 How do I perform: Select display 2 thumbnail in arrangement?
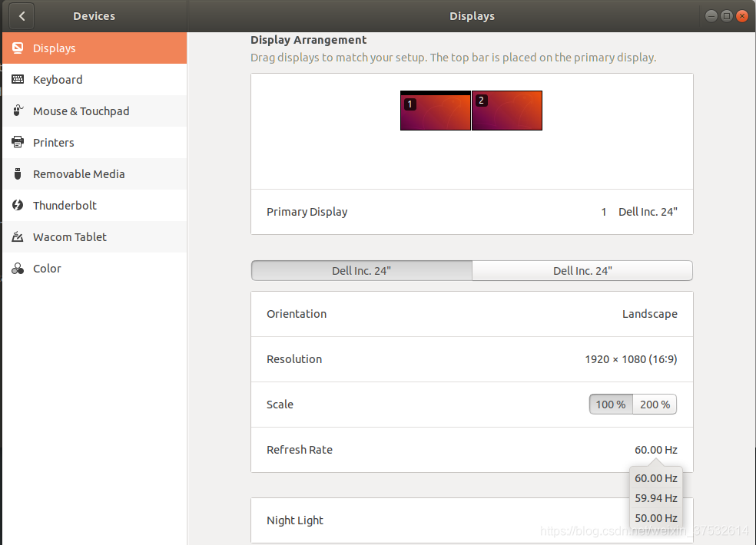(x=507, y=111)
